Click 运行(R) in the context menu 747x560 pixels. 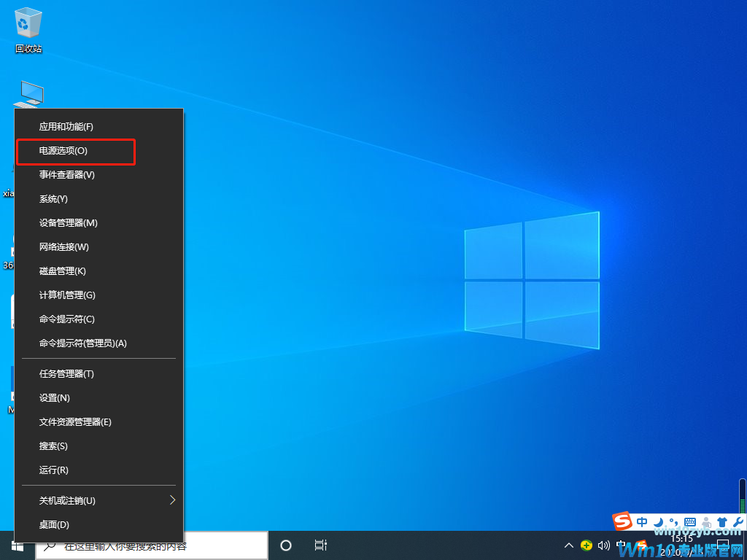[54, 470]
